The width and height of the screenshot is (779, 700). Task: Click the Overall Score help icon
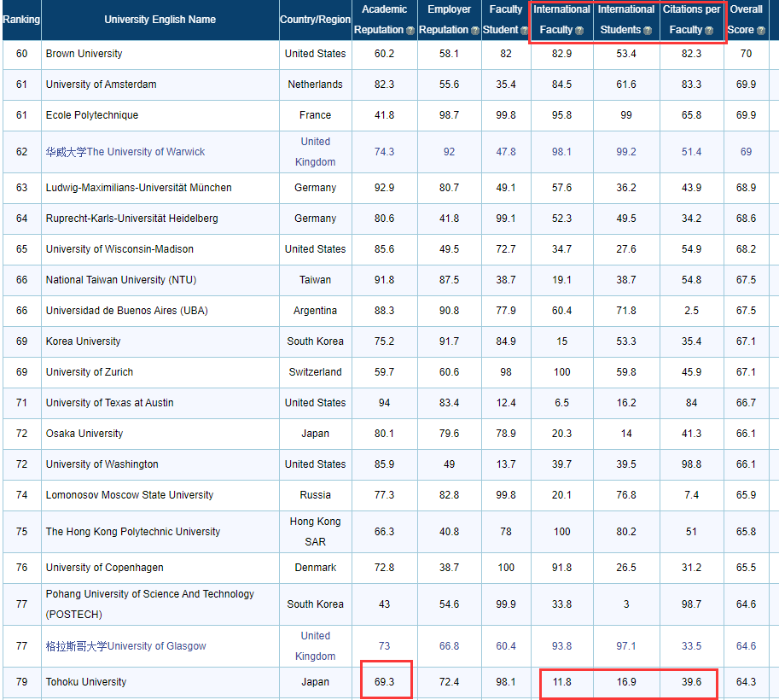760,31
